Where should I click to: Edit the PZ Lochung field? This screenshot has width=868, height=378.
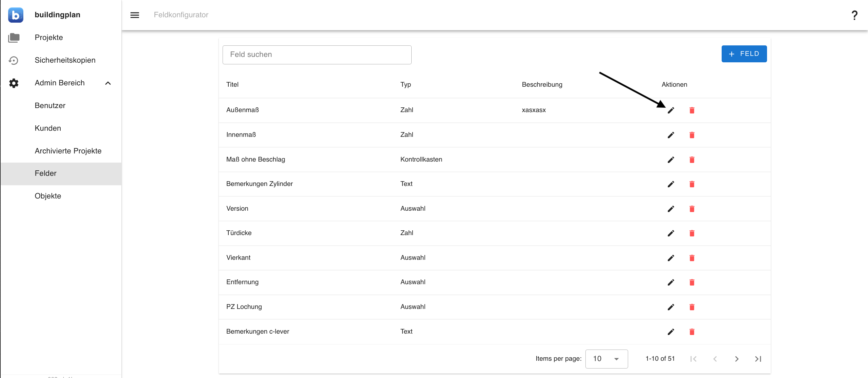coord(671,307)
